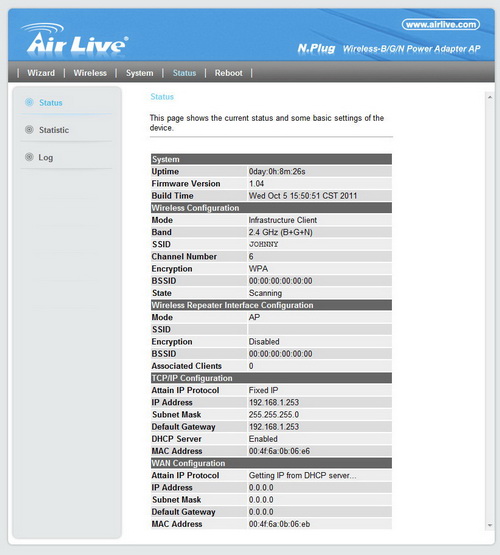500x555 pixels.
Task: Open the Reboot menu
Action: [x=229, y=73]
